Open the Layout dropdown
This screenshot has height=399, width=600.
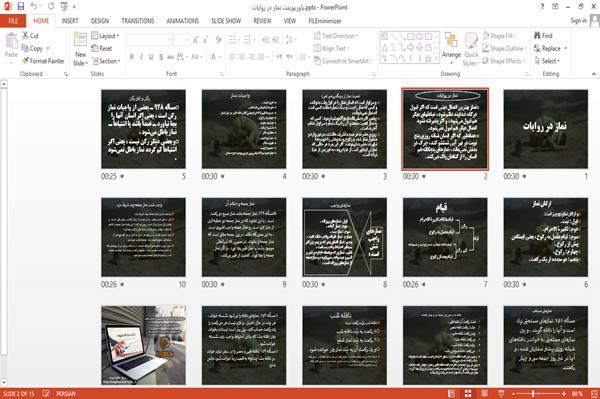(x=105, y=36)
